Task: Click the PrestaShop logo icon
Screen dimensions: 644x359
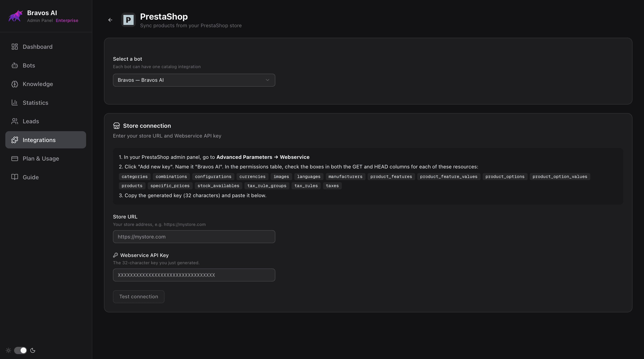Action: coord(129,20)
